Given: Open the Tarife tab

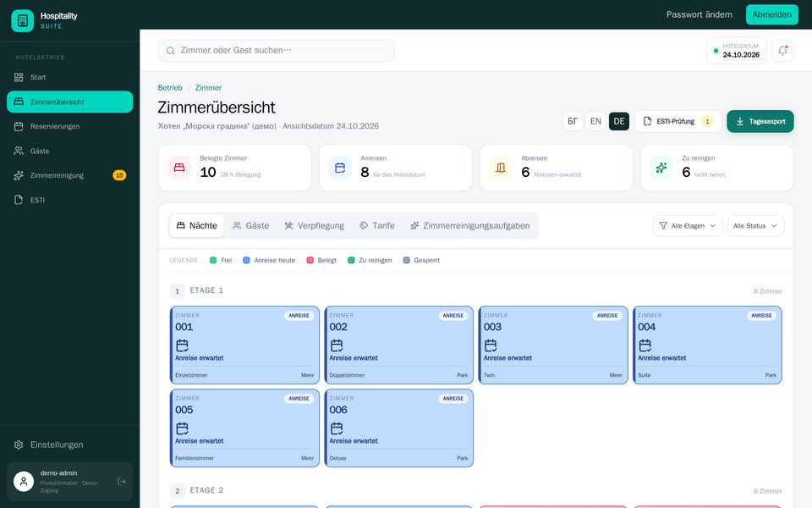Looking at the screenshot, I should [377, 226].
